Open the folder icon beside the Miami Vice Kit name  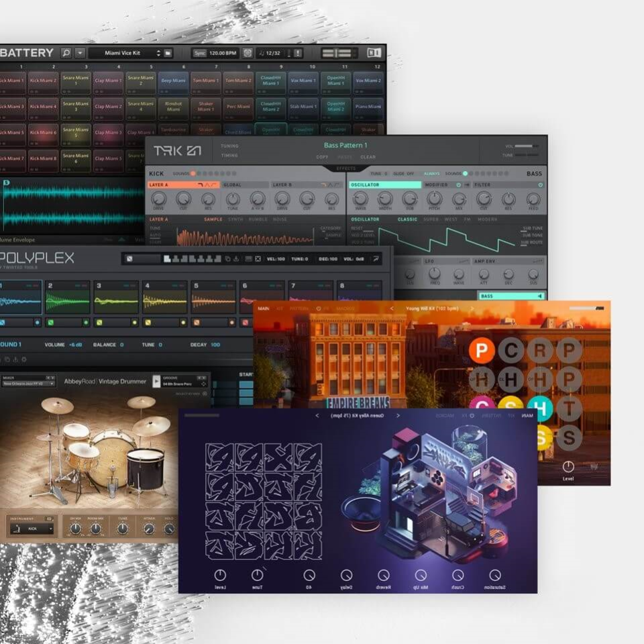167,52
